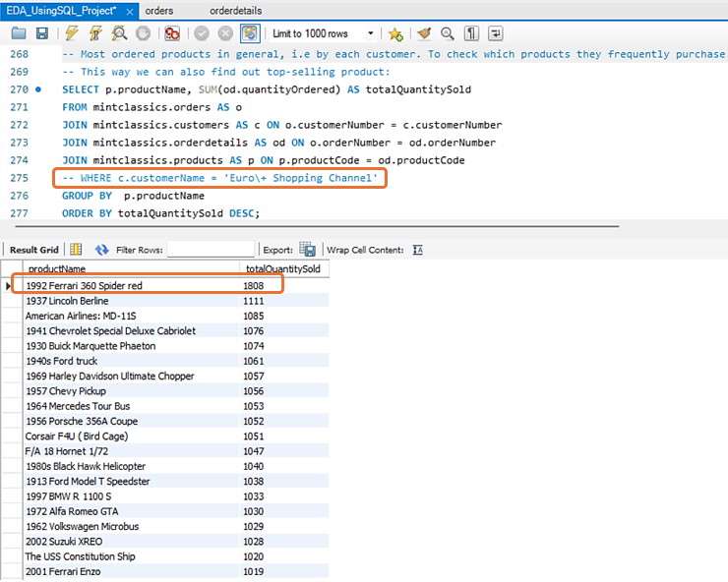
Task: Select row '1997 BMW R 1100 S'
Action: 176,496
